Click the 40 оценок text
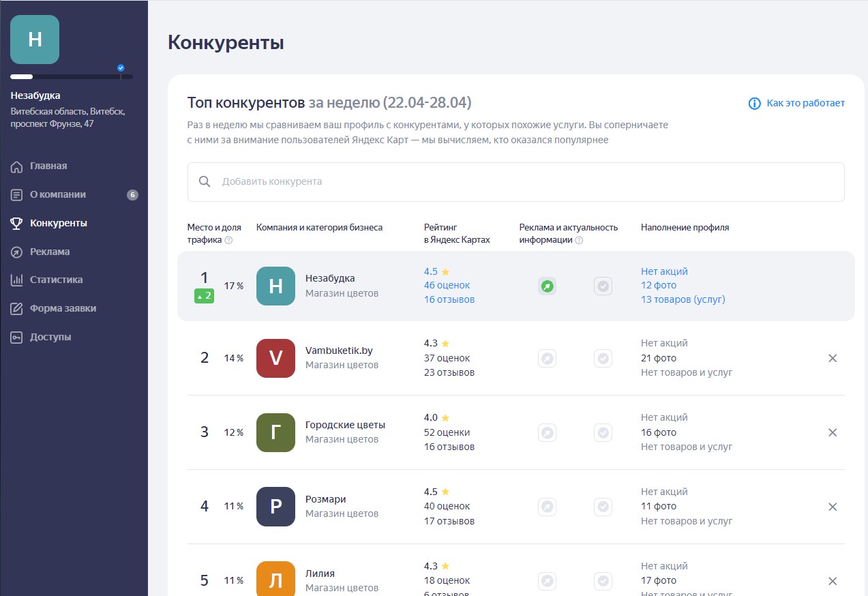Image resolution: width=868 pixels, height=596 pixels. [x=447, y=507]
